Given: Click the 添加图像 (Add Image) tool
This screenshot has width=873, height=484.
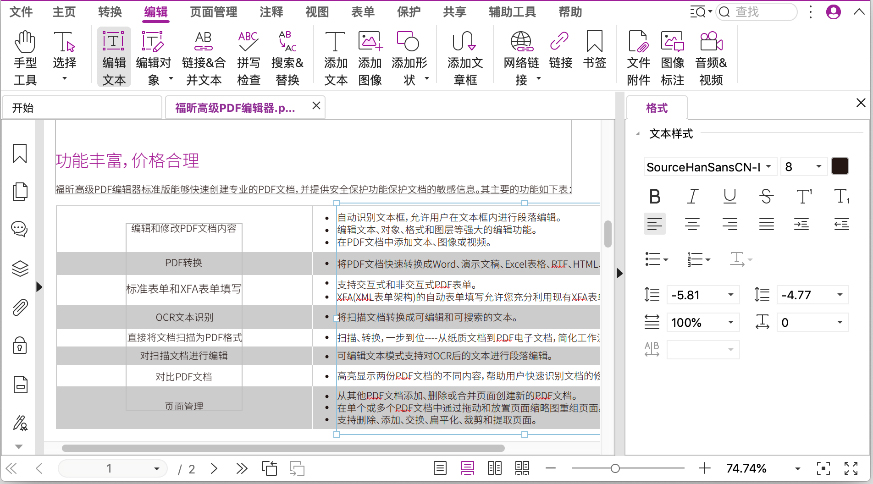Looking at the screenshot, I should pyautogui.click(x=370, y=58).
